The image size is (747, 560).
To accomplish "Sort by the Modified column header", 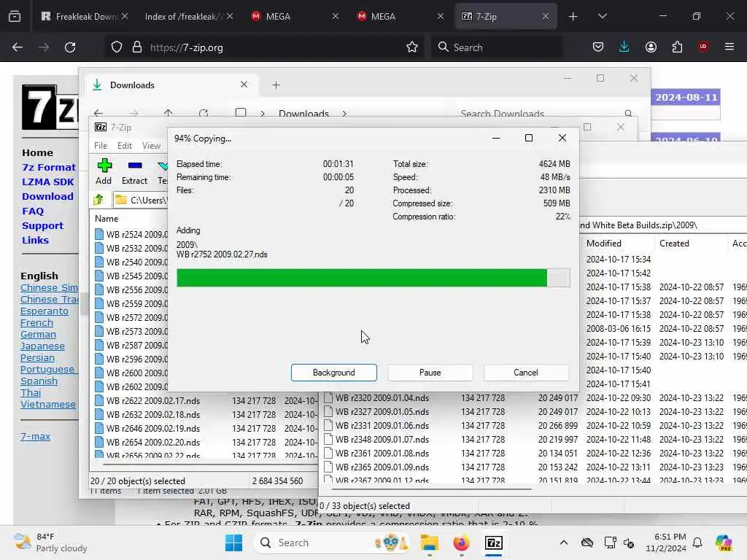I will (x=603, y=244).
